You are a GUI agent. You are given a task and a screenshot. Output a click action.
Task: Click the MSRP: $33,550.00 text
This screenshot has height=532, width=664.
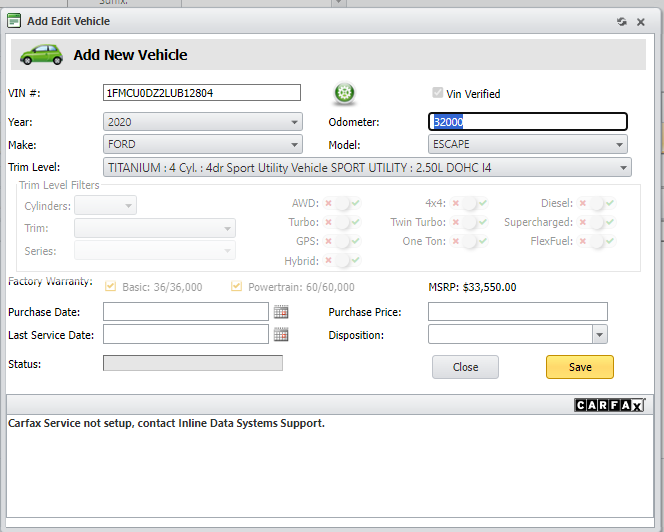coord(472,287)
